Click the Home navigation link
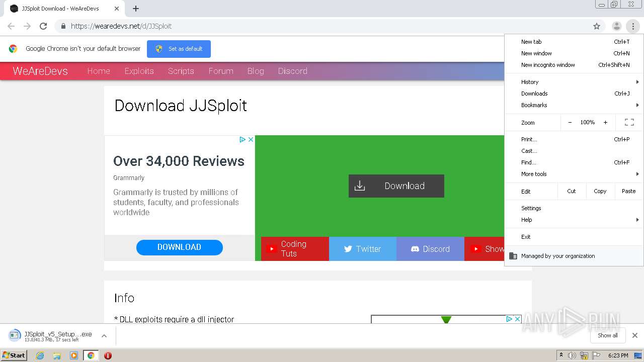Image resolution: width=644 pixels, height=362 pixels. point(99,71)
